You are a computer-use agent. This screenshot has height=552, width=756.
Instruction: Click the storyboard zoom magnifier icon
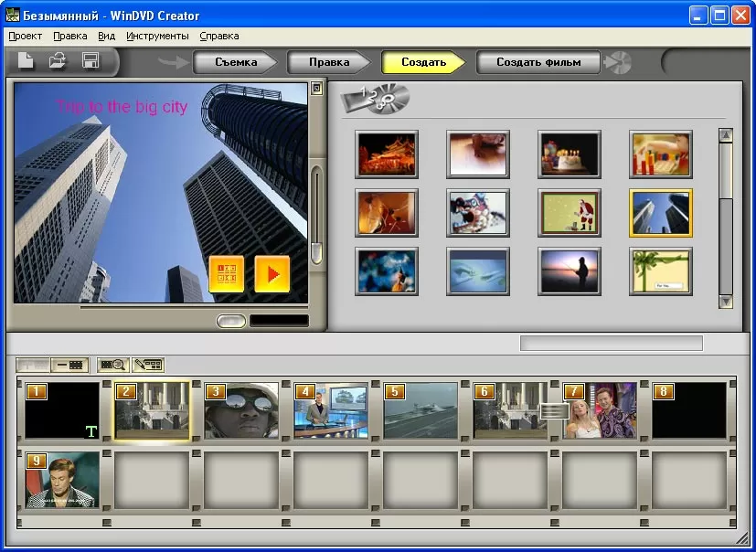pos(114,365)
